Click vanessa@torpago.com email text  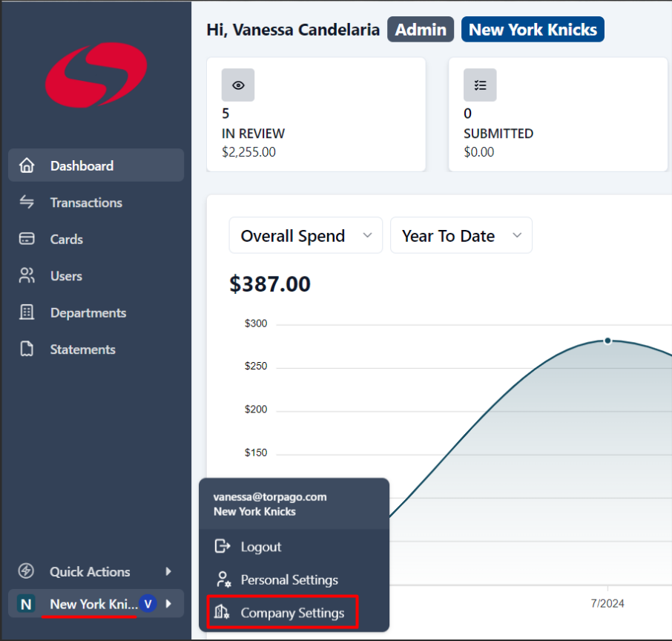coord(270,496)
